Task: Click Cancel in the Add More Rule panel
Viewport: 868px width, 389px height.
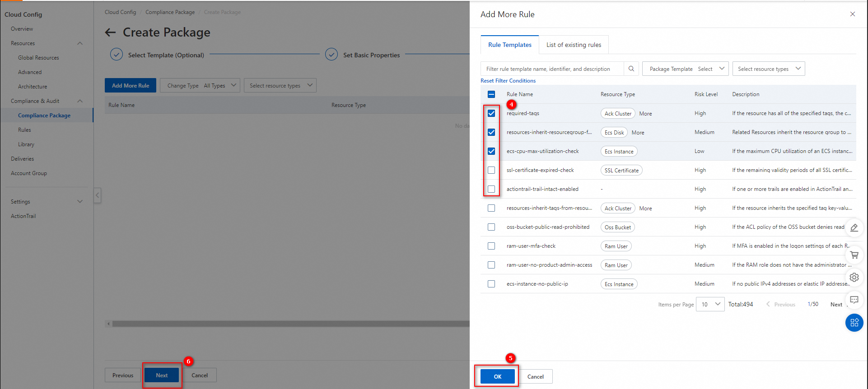Action: [536, 376]
